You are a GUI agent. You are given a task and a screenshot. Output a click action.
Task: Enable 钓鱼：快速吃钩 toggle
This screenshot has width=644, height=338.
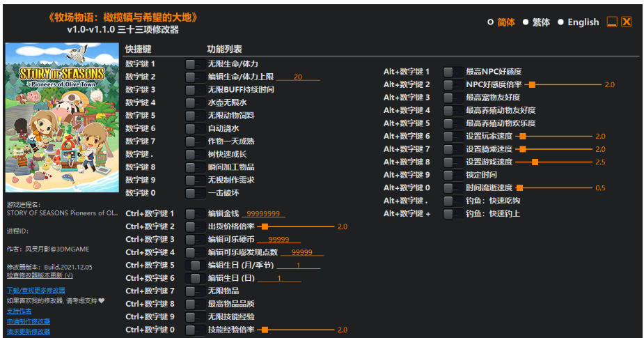coord(453,201)
